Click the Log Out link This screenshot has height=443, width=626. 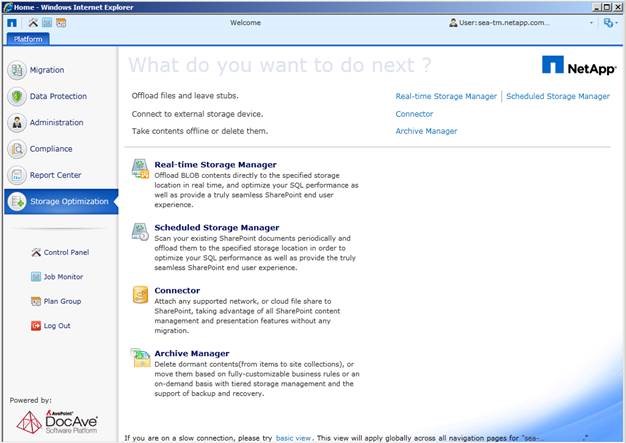[x=57, y=326]
